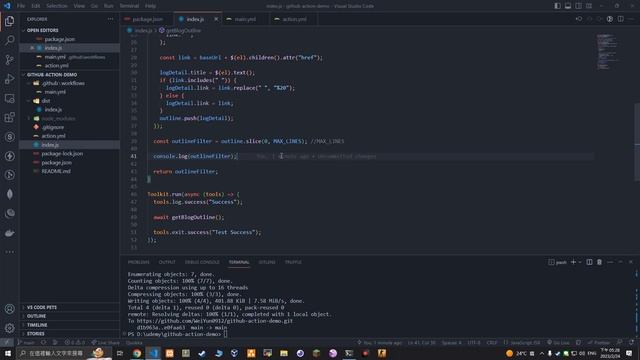Split the terminal panel
This screenshot has width=640, height=360.
click(589, 262)
